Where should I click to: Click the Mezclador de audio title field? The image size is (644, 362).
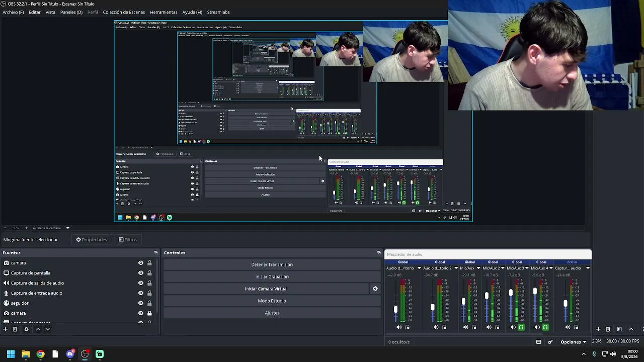(x=488, y=254)
